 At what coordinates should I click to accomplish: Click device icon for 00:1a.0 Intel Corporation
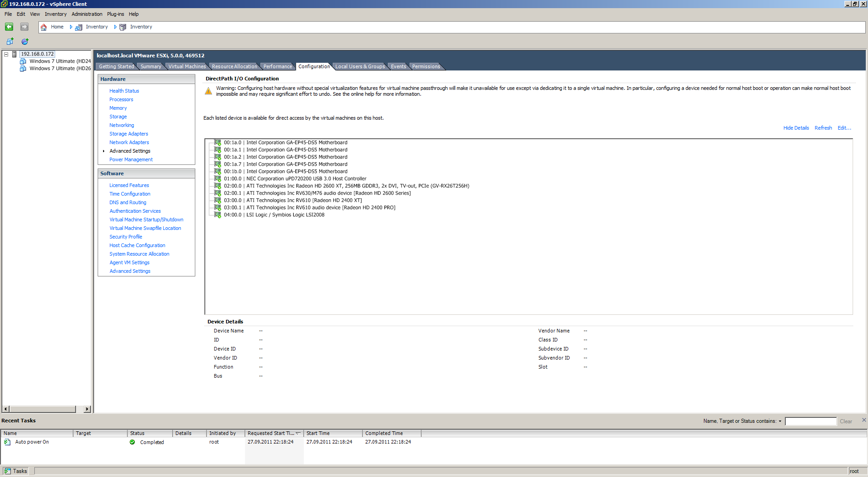click(218, 143)
